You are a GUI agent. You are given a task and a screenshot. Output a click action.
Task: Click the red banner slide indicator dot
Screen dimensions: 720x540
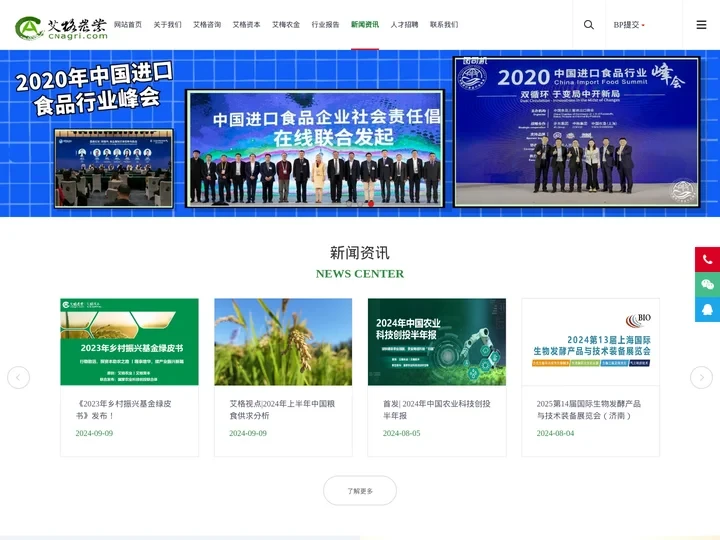(371, 203)
